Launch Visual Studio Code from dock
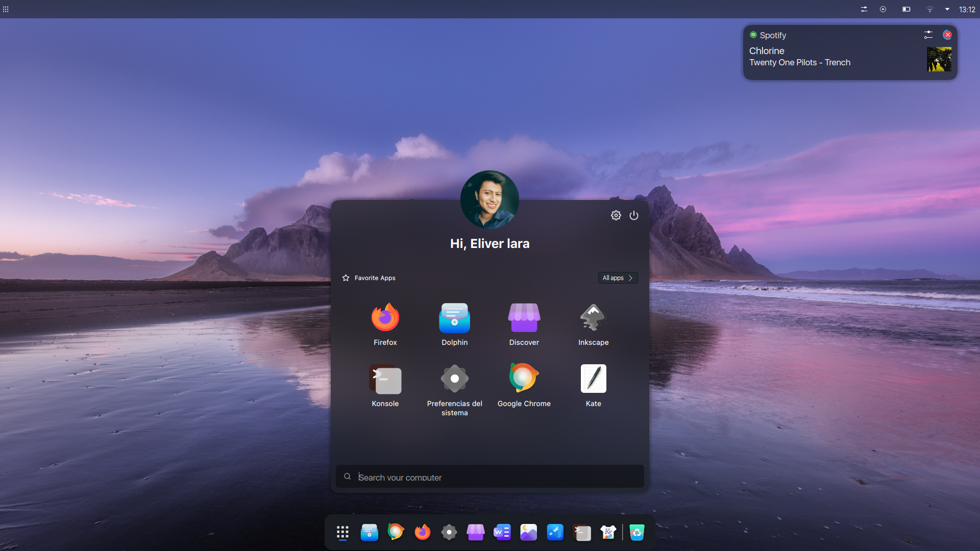 click(x=555, y=533)
